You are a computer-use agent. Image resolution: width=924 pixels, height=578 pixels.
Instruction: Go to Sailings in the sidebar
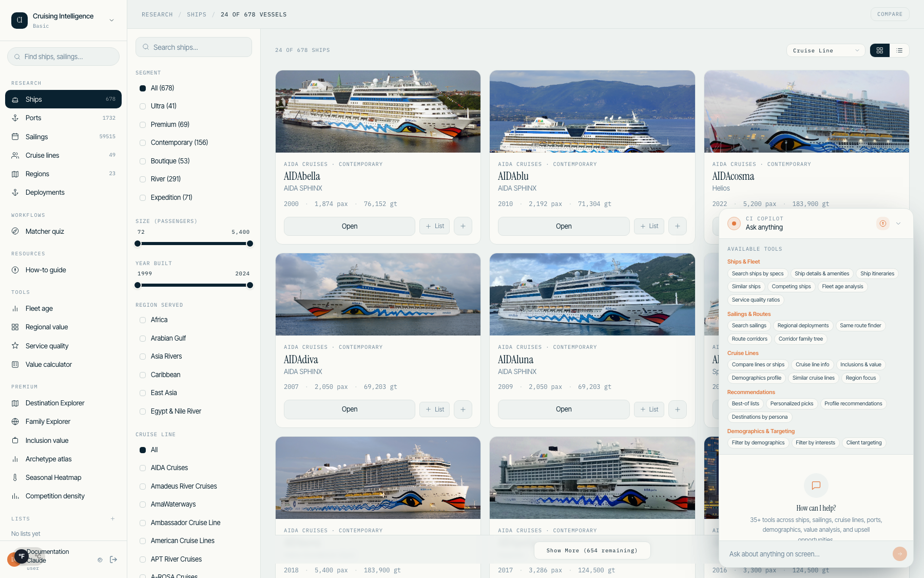pyautogui.click(x=63, y=137)
